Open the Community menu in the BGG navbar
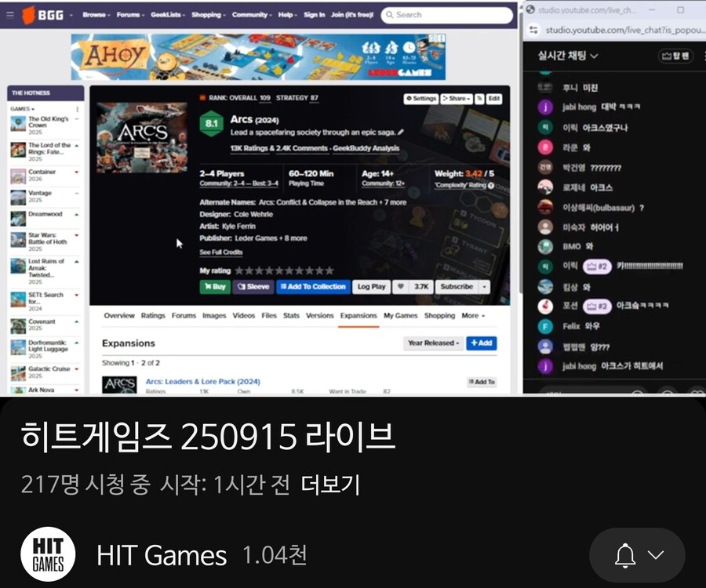 (251, 14)
